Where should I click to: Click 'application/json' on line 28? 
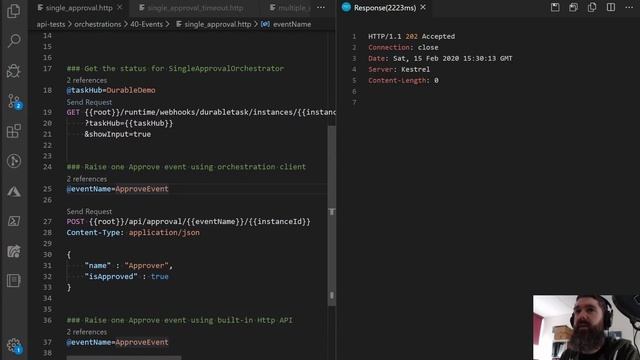(x=164, y=233)
